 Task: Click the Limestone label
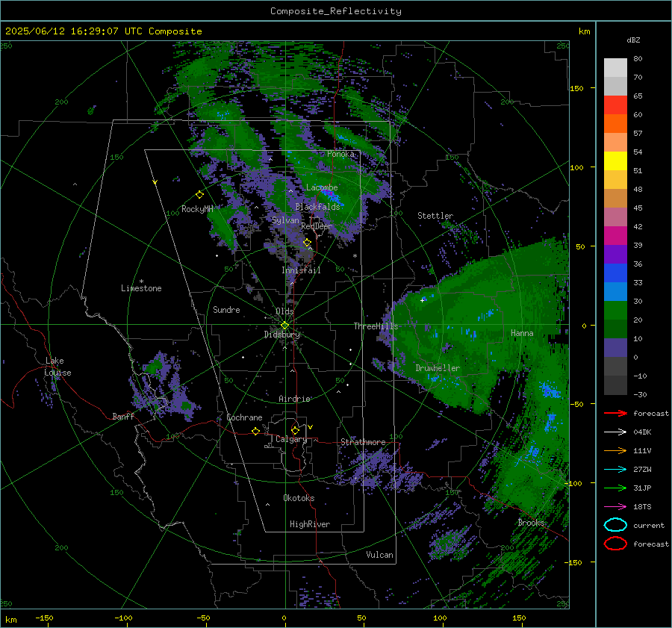point(141,288)
